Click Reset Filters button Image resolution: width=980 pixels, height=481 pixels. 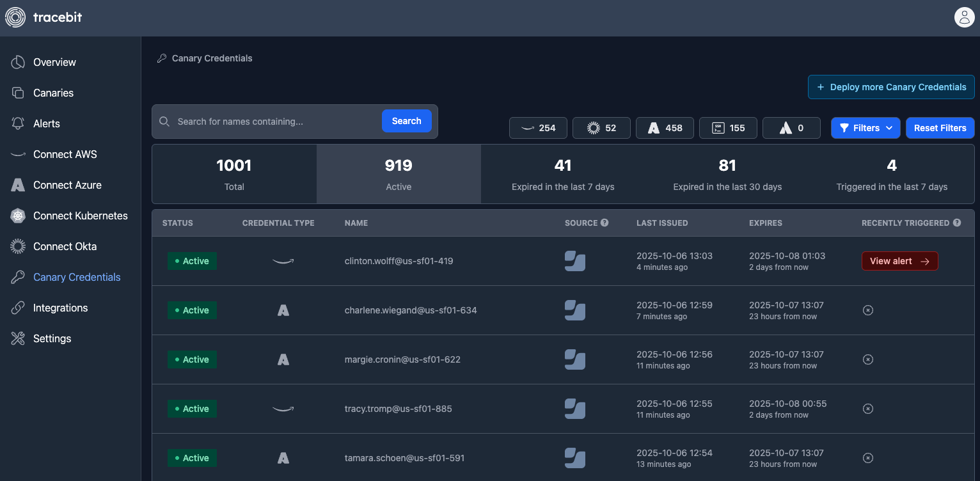pyautogui.click(x=940, y=128)
